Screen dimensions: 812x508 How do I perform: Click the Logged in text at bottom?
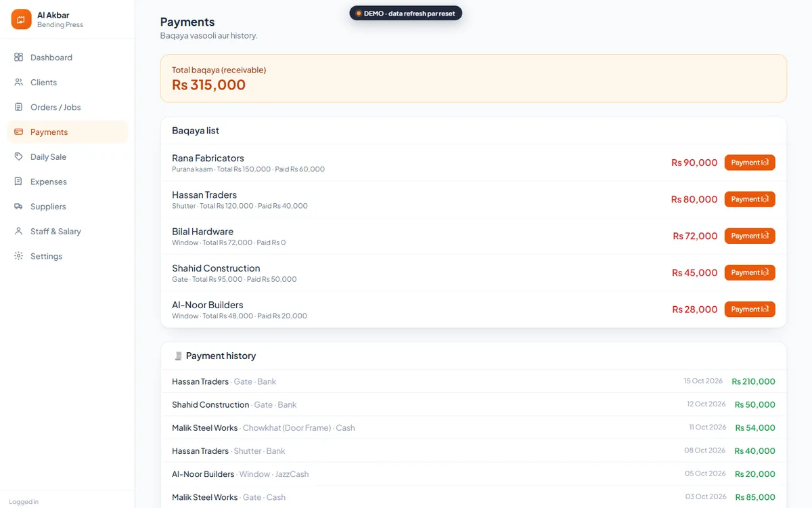(24, 502)
